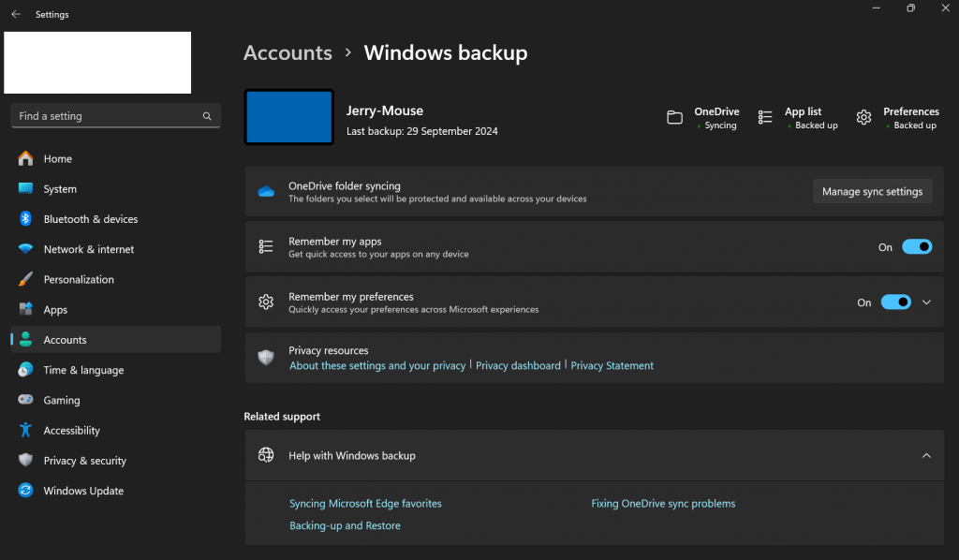This screenshot has width=959, height=560.
Task: Open Accessibility settings
Action: (115, 430)
